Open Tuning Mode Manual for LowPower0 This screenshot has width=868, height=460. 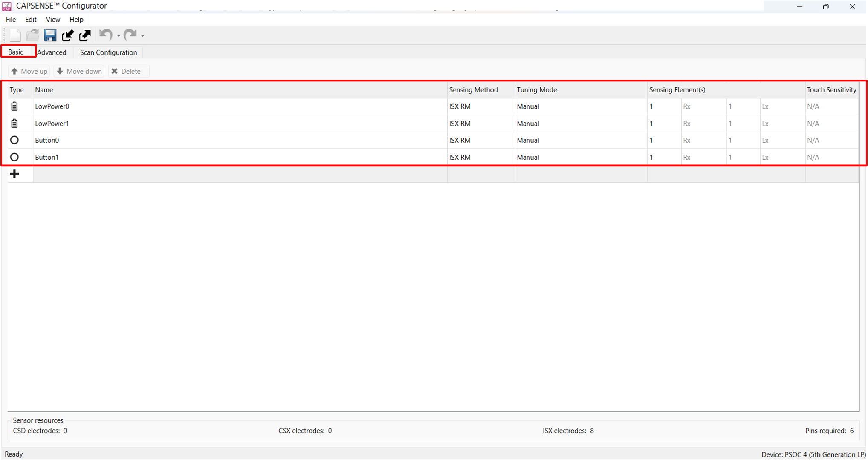click(581, 106)
